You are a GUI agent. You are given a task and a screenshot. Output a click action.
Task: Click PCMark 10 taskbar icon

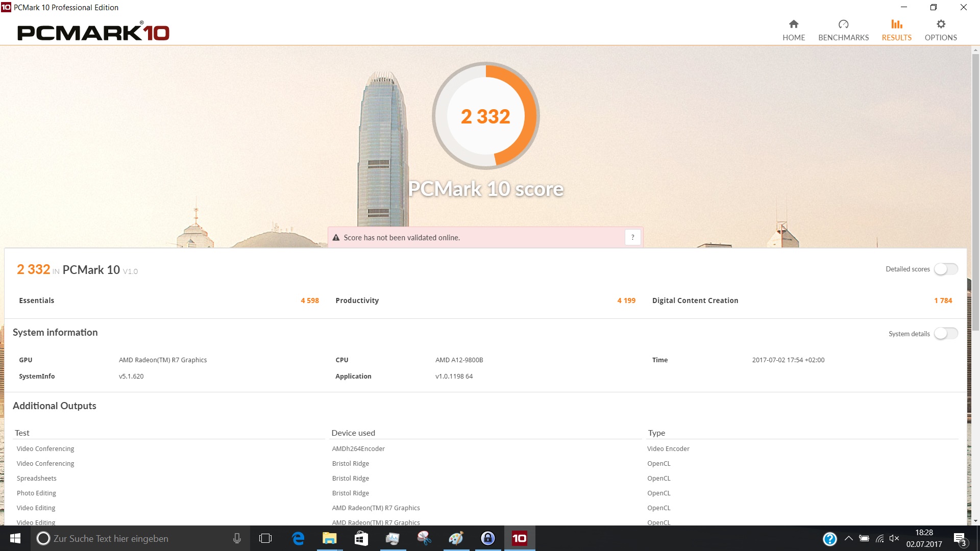click(x=519, y=538)
